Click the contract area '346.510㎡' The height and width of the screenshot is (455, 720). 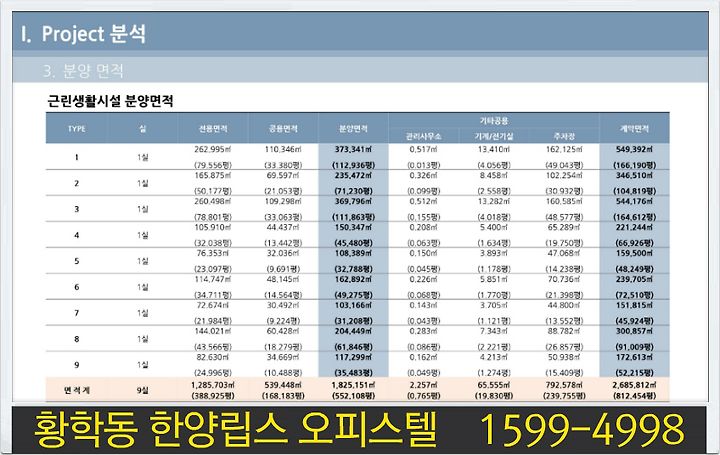point(635,175)
